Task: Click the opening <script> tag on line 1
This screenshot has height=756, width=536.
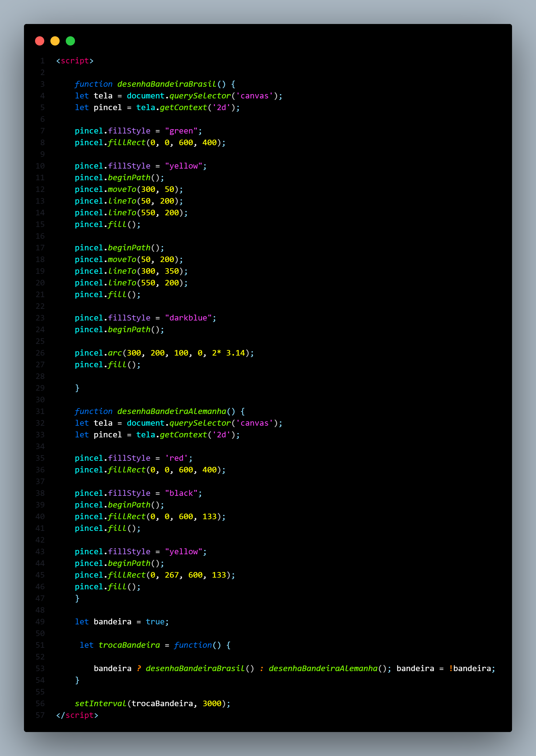Action: pos(75,61)
